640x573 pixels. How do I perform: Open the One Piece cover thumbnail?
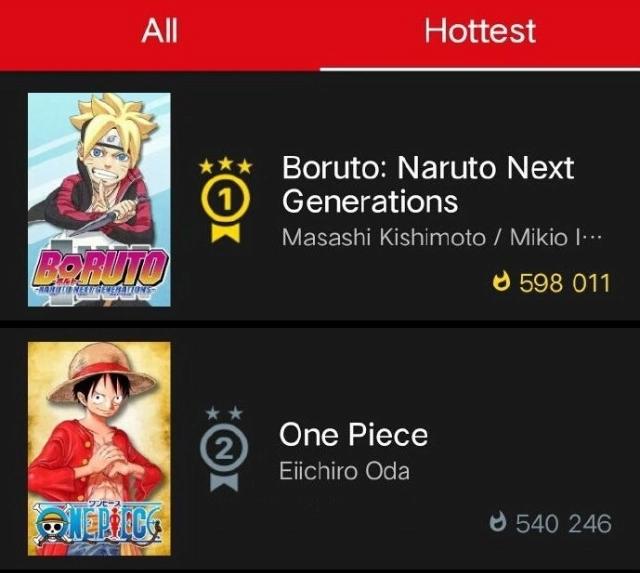(99, 447)
